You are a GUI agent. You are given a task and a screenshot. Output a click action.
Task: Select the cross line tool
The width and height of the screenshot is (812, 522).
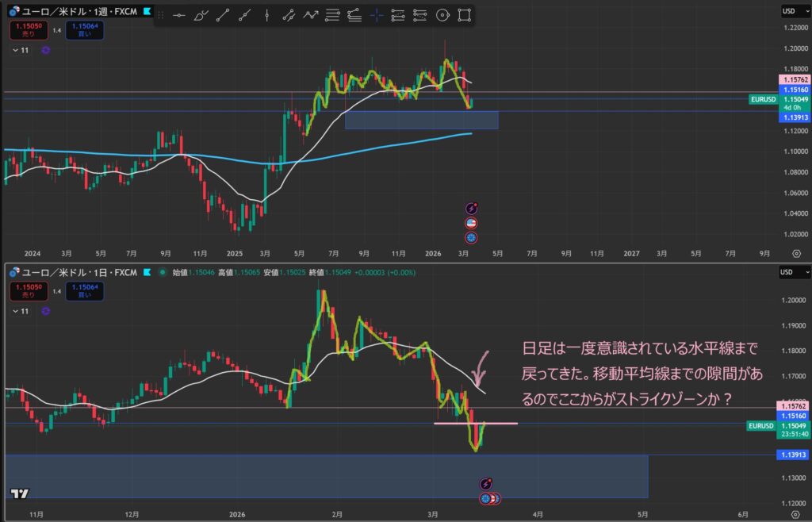[377, 14]
